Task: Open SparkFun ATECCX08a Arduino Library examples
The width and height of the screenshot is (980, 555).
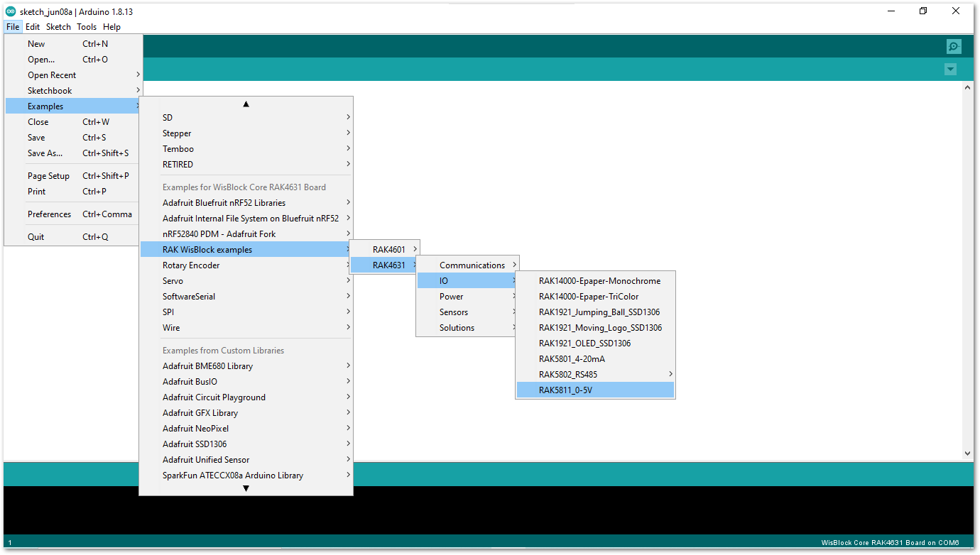Action: pyautogui.click(x=246, y=476)
